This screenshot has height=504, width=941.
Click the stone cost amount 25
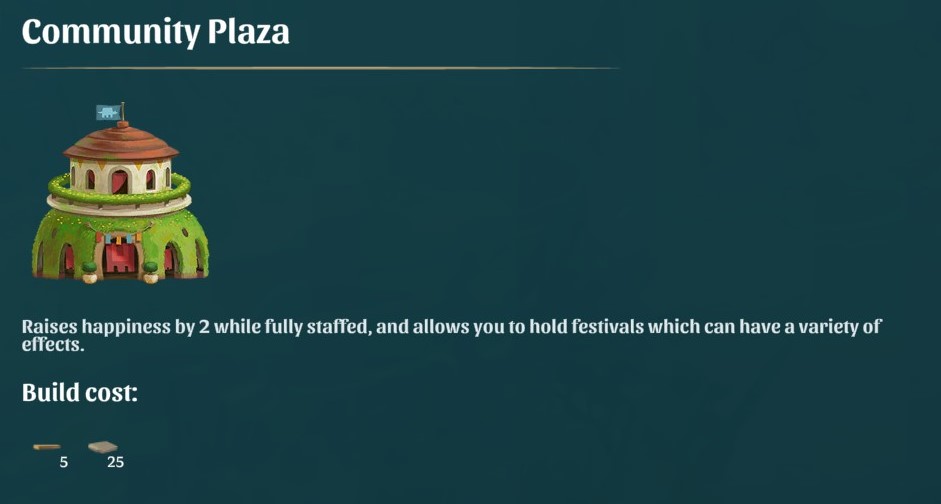click(x=115, y=463)
